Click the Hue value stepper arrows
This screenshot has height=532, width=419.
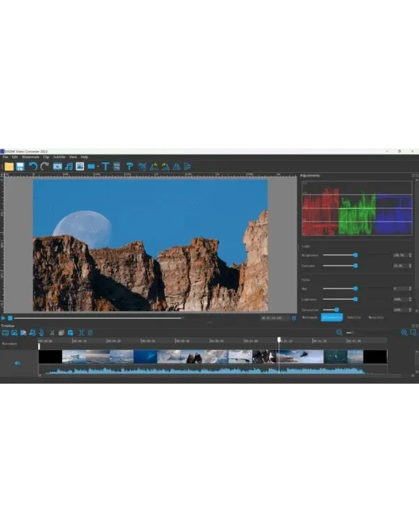[x=410, y=288]
